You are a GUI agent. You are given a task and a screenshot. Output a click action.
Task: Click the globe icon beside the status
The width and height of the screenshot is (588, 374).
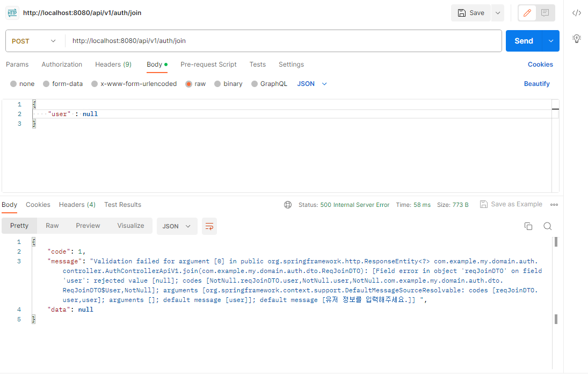288,205
